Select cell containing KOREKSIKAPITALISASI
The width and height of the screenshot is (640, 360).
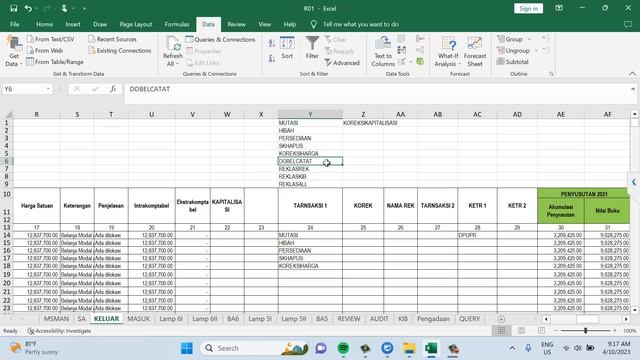(x=363, y=123)
